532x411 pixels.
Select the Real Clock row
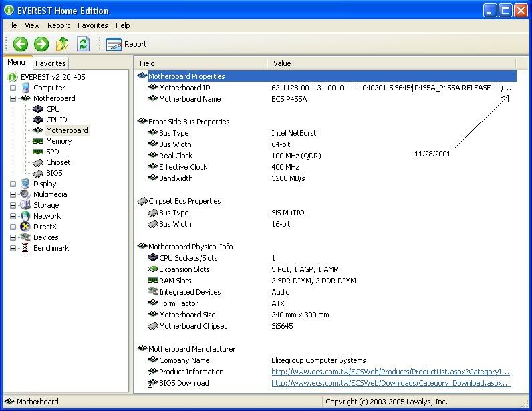point(326,156)
